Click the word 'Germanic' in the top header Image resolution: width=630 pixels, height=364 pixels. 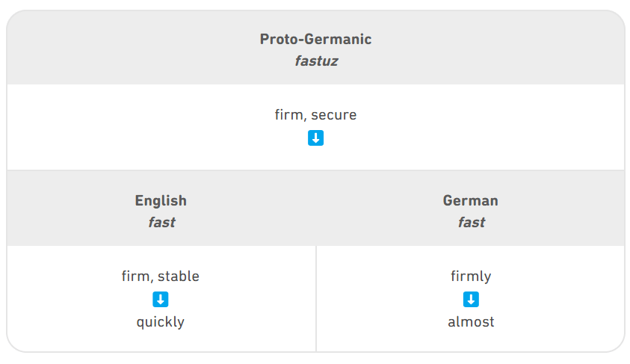(338, 39)
